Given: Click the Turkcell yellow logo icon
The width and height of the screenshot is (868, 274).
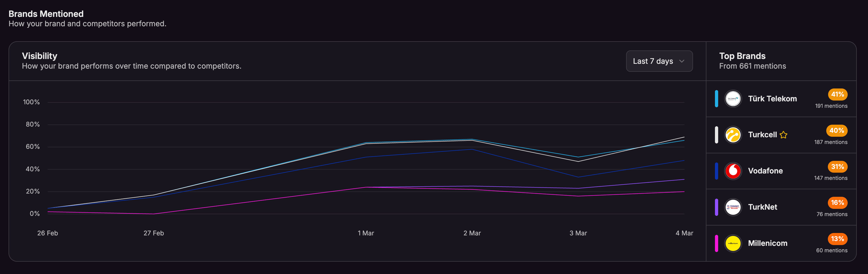Looking at the screenshot, I should [733, 135].
